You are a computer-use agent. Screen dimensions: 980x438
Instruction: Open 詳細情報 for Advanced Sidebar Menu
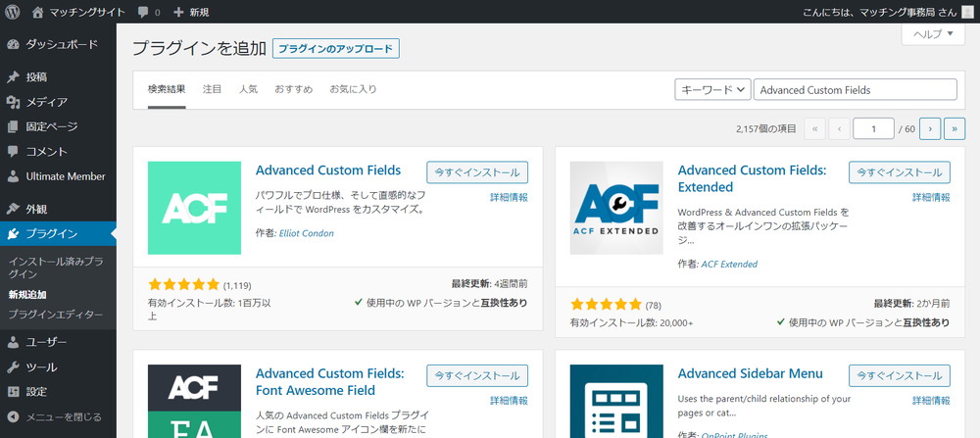(931, 401)
